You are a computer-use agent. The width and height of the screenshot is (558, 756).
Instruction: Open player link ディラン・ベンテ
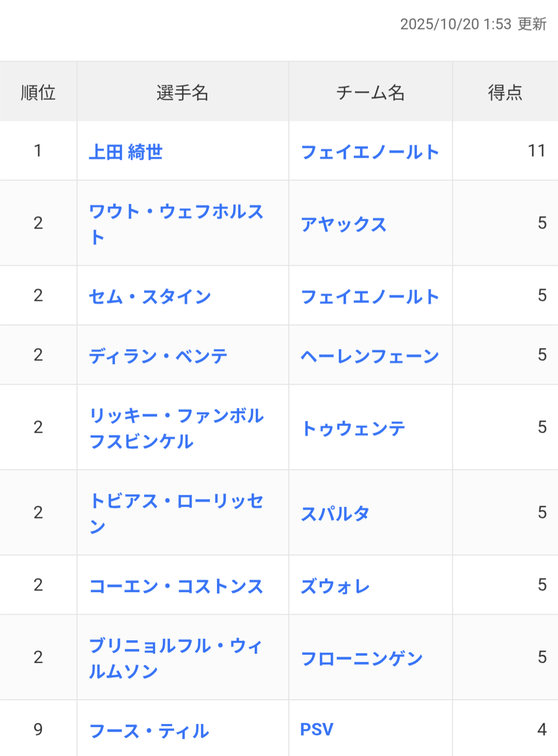(x=158, y=356)
